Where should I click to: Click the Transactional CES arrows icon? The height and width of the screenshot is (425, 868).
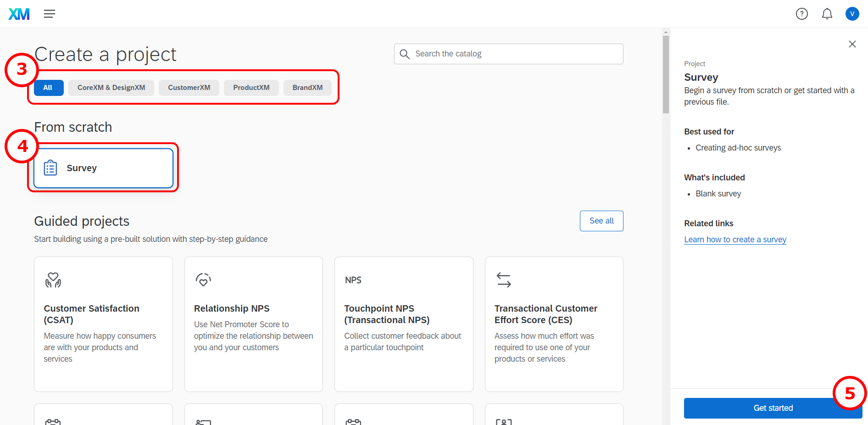(x=504, y=280)
